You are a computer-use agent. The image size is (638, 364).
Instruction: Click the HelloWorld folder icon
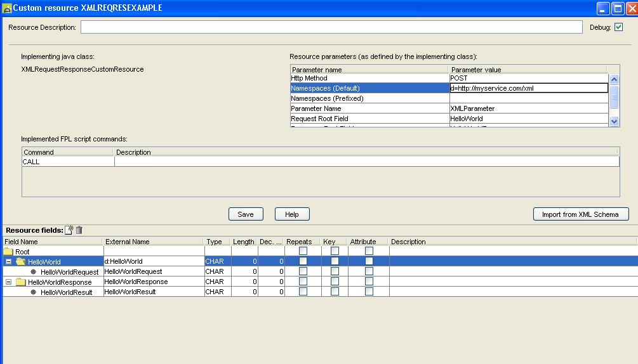pyautogui.click(x=21, y=261)
